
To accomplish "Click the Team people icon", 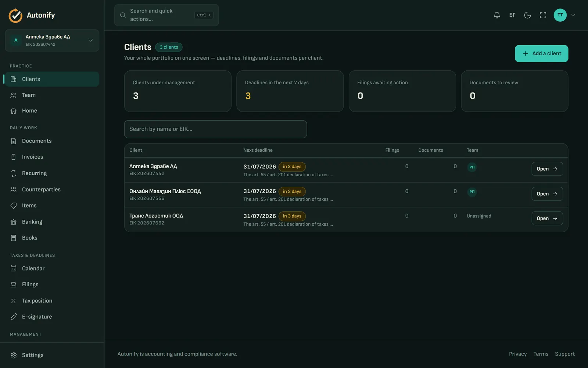I will 14,95.
